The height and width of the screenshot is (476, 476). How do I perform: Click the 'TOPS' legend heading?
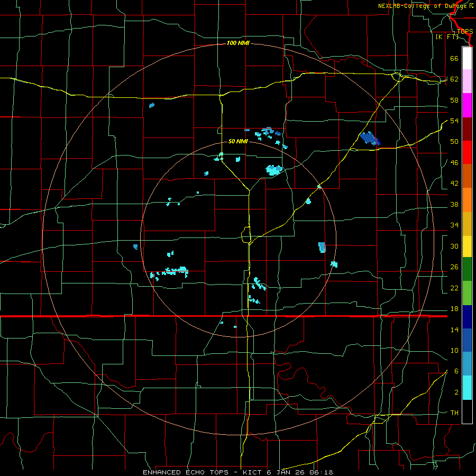465,31
